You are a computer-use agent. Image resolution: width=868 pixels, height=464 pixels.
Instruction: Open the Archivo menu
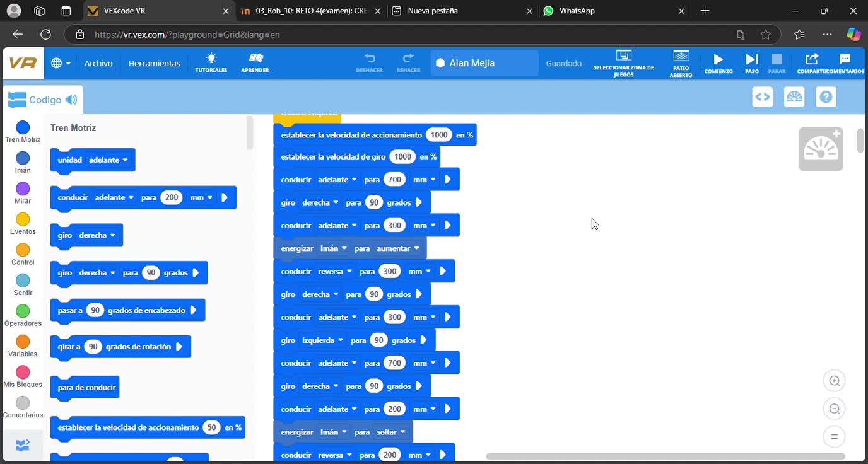[98, 63]
